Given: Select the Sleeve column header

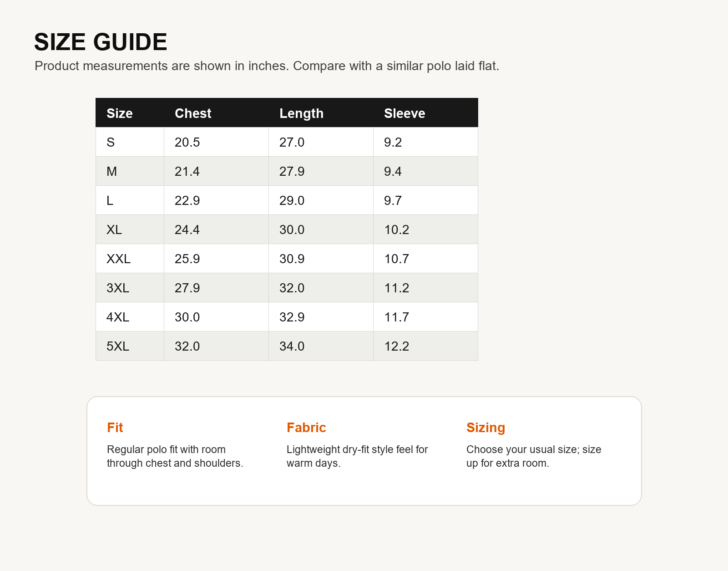Looking at the screenshot, I should 404,113.
